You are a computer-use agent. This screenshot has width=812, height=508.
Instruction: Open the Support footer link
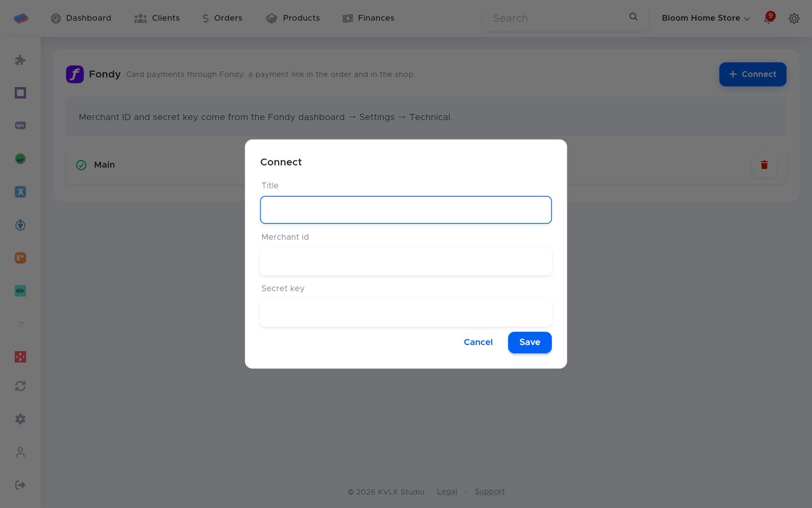490,492
